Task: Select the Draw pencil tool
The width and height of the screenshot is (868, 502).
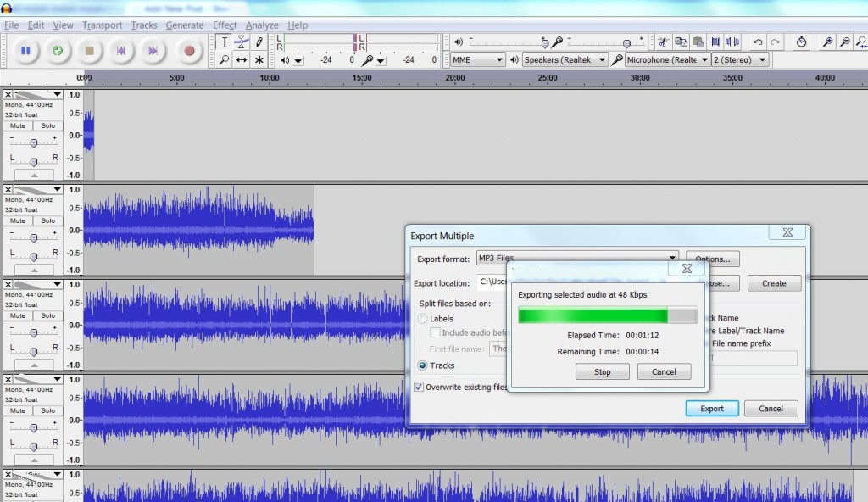Action: [x=259, y=42]
